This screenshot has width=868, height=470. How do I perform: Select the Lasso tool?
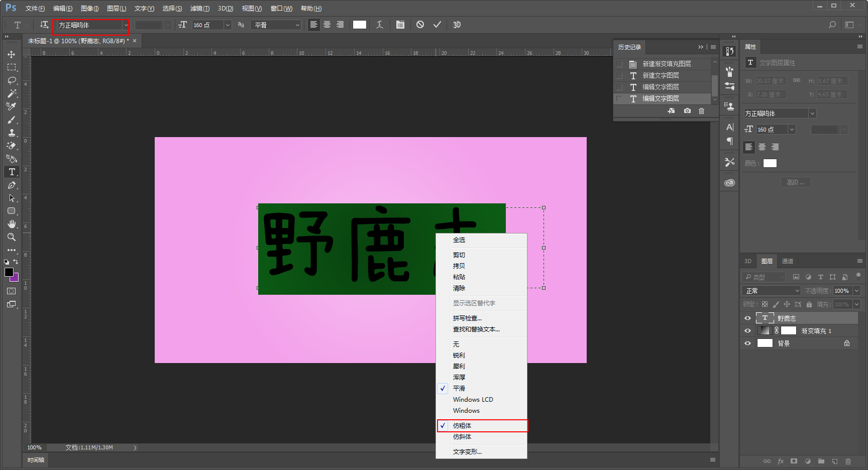point(12,80)
